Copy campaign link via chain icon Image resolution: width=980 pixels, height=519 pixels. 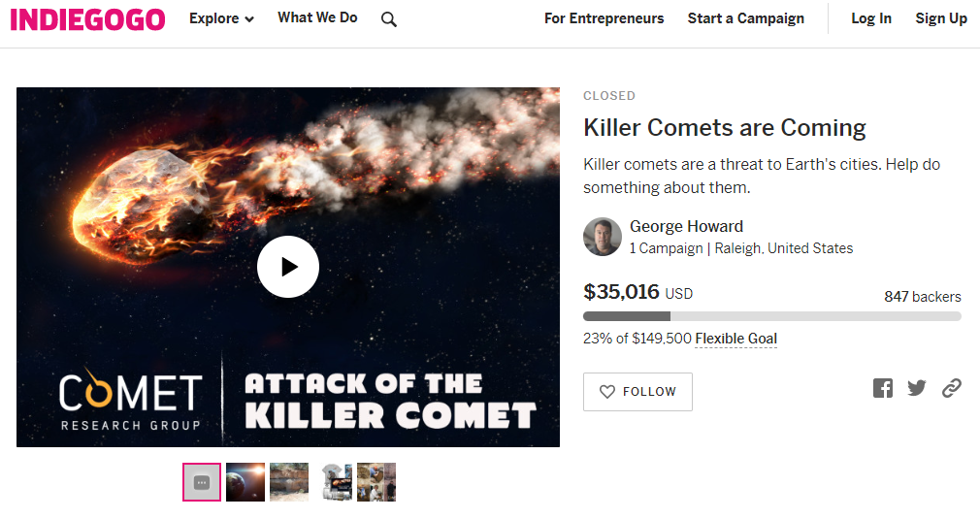pyautogui.click(x=952, y=388)
